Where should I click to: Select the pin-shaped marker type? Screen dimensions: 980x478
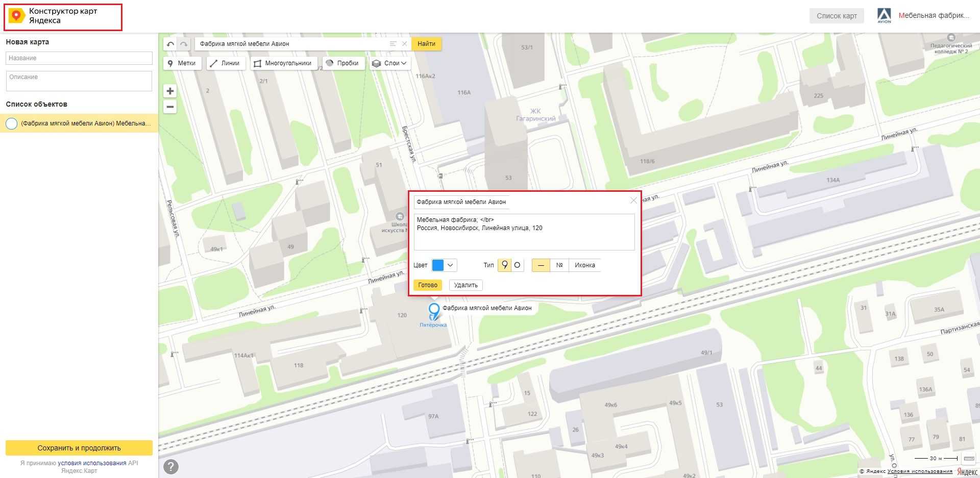(504, 265)
